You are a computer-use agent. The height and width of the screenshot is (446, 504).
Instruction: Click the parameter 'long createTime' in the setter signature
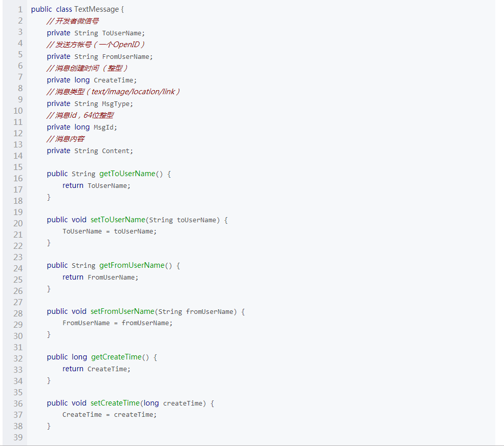point(173,403)
